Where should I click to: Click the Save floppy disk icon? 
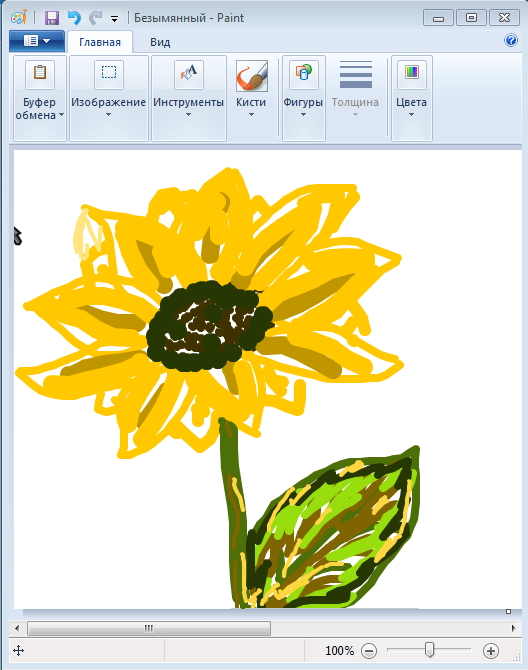pos(52,18)
